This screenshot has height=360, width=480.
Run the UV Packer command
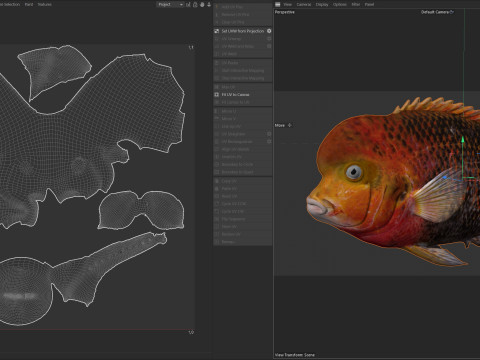pos(243,63)
